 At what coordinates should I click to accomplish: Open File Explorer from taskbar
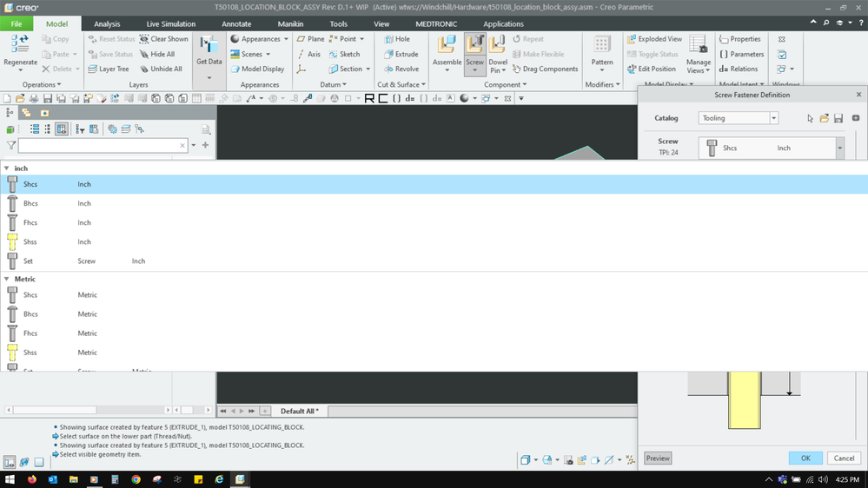click(x=73, y=479)
